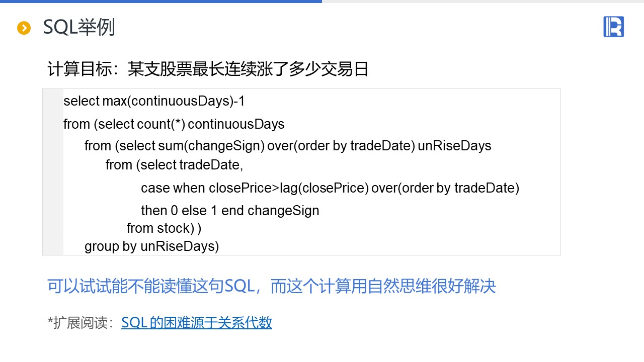Click the gray unfilled part of top progress bar

[x=483, y=2]
